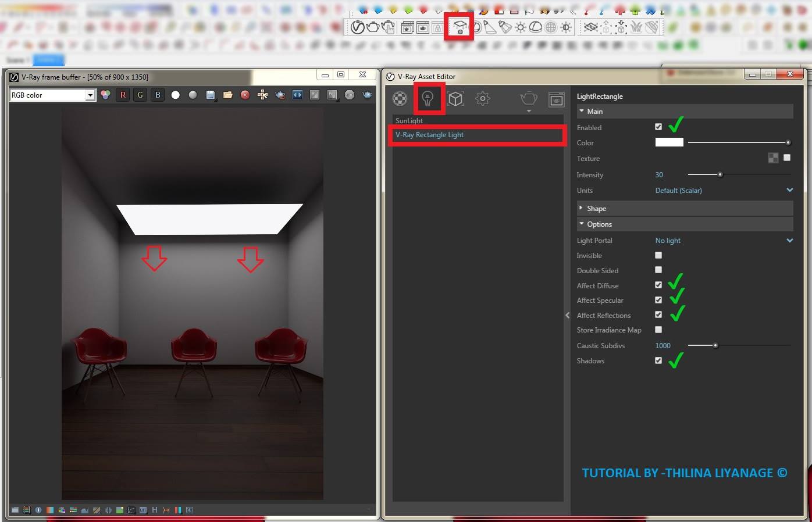Toggle the Invisible checkbox
Image resolution: width=812 pixels, height=522 pixels.
(658, 255)
